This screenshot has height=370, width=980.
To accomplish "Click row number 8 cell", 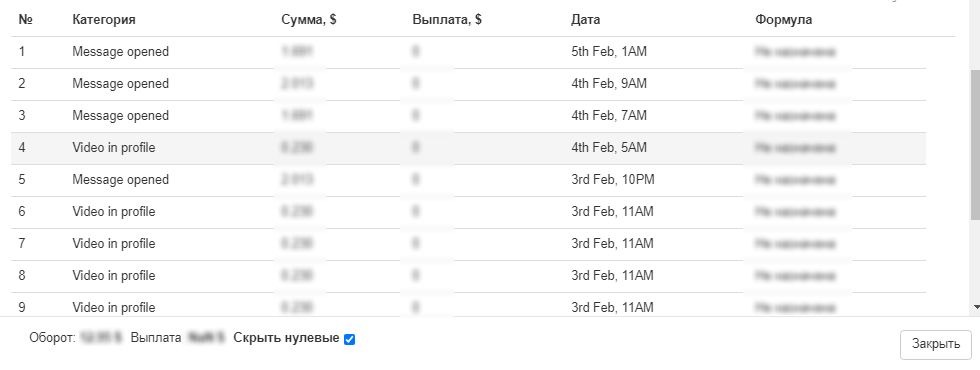I will [22, 276].
